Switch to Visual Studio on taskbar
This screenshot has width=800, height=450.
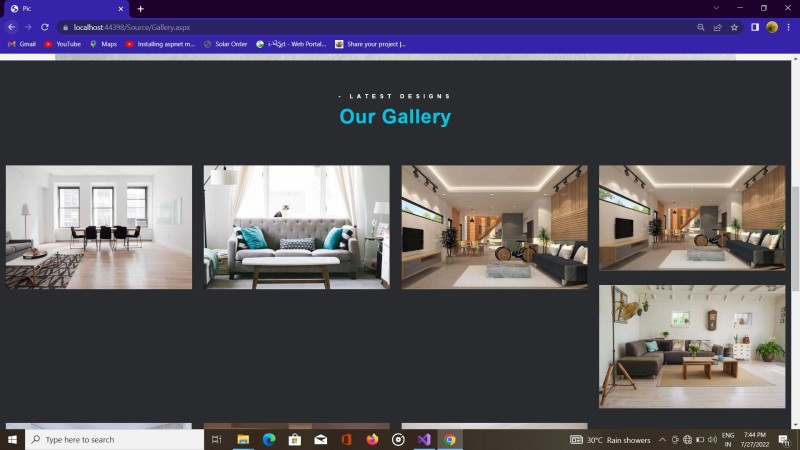tap(424, 439)
